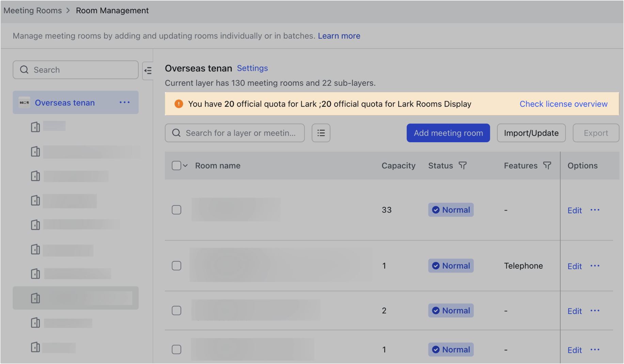624x364 pixels.
Task: Click the search field for layers or meeting rooms
Action: [240, 133]
